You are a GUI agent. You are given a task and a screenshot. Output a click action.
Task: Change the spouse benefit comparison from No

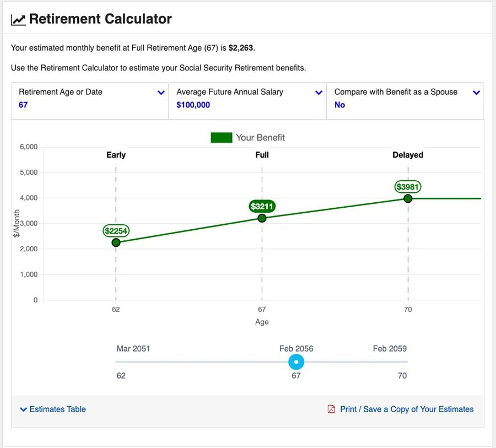pos(338,104)
